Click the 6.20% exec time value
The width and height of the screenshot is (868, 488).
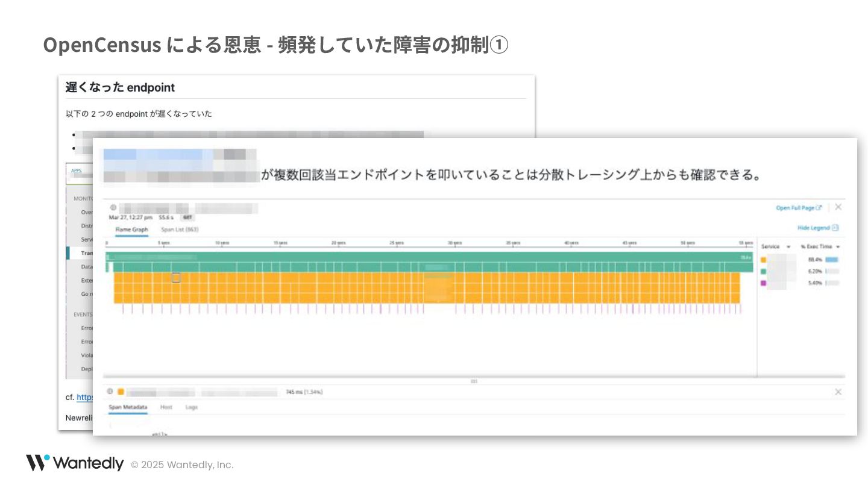click(815, 271)
